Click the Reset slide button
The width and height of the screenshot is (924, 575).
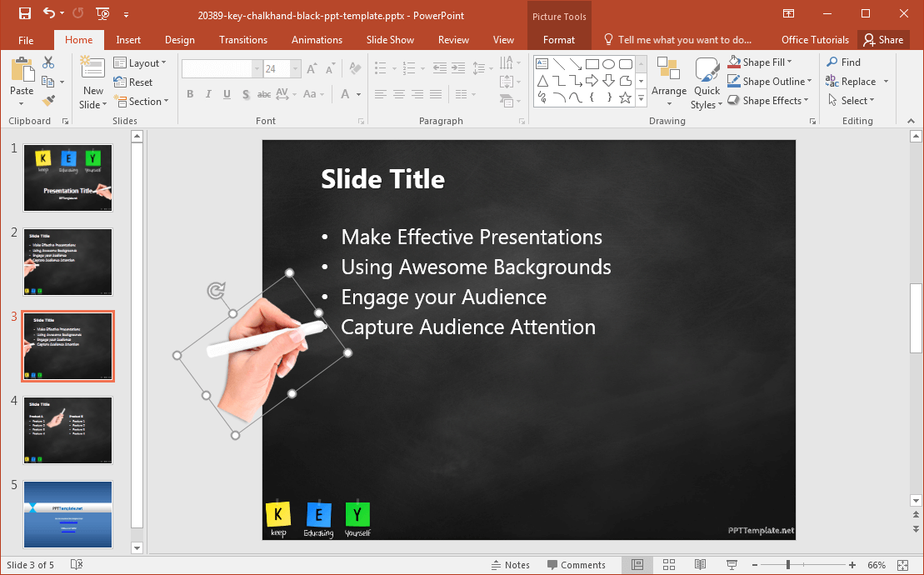tap(133, 82)
